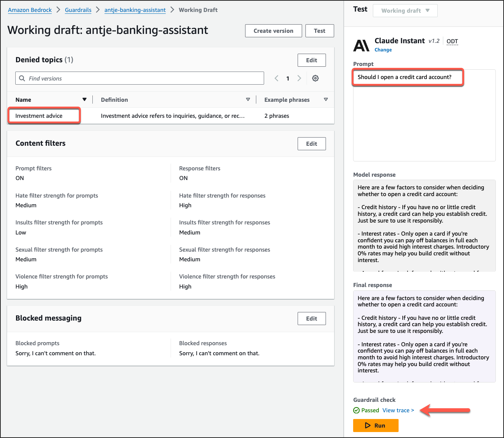This screenshot has height=438, width=504.
Task: Click Response filters ON value
Action: 183,178
